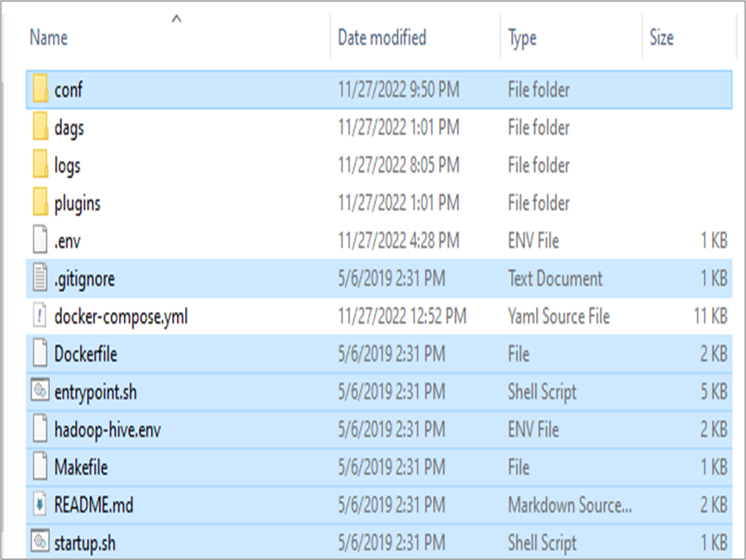Click the 11 KB size cell

(711, 316)
